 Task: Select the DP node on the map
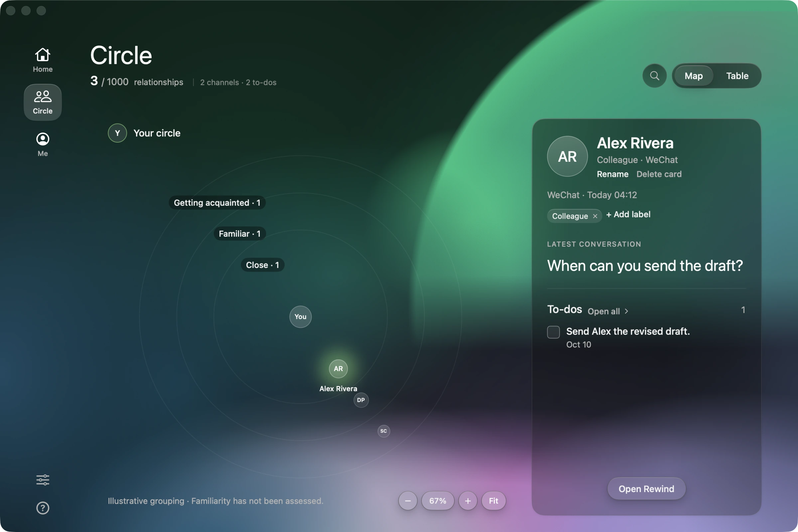pos(361,400)
